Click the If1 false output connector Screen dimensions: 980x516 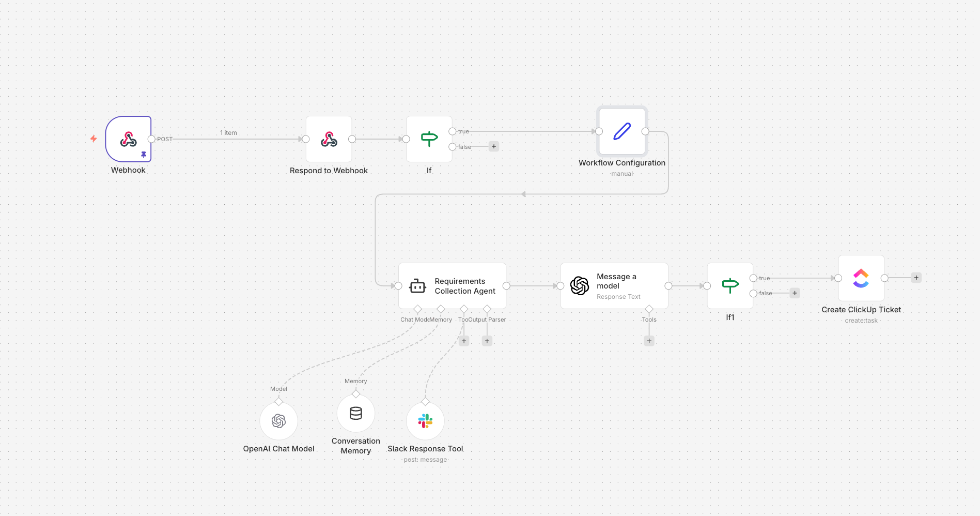click(753, 294)
